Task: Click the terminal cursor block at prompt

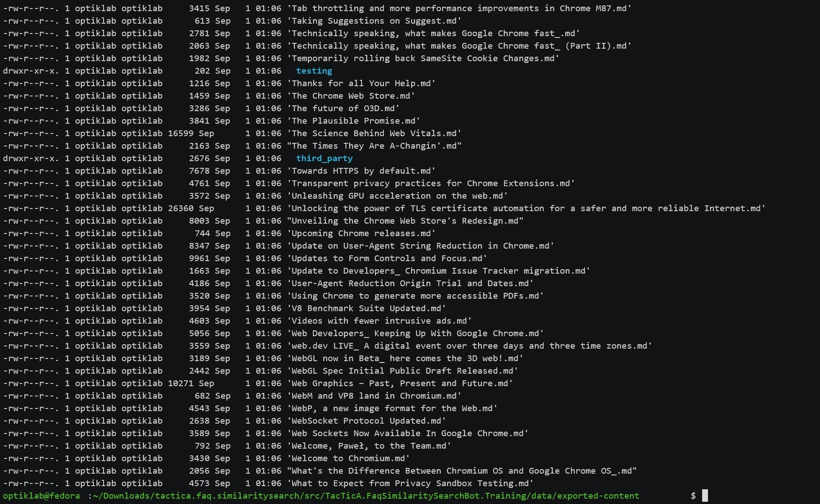Action: click(x=705, y=496)
